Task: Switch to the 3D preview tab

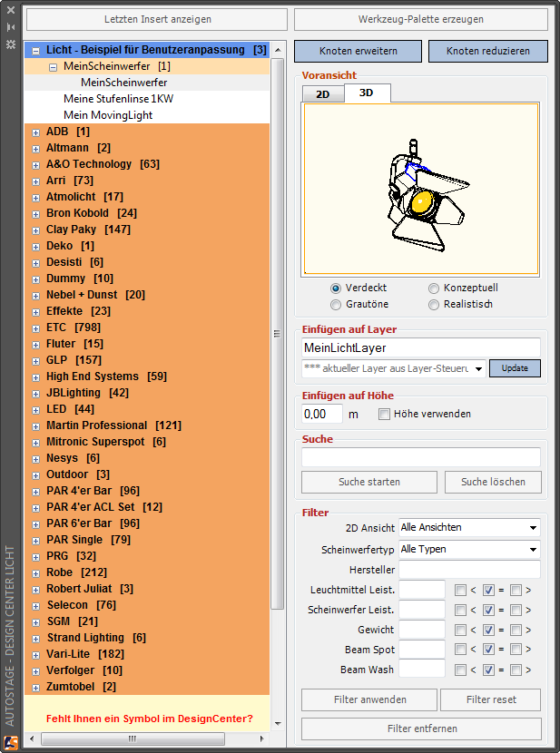Action: point(367,93)
